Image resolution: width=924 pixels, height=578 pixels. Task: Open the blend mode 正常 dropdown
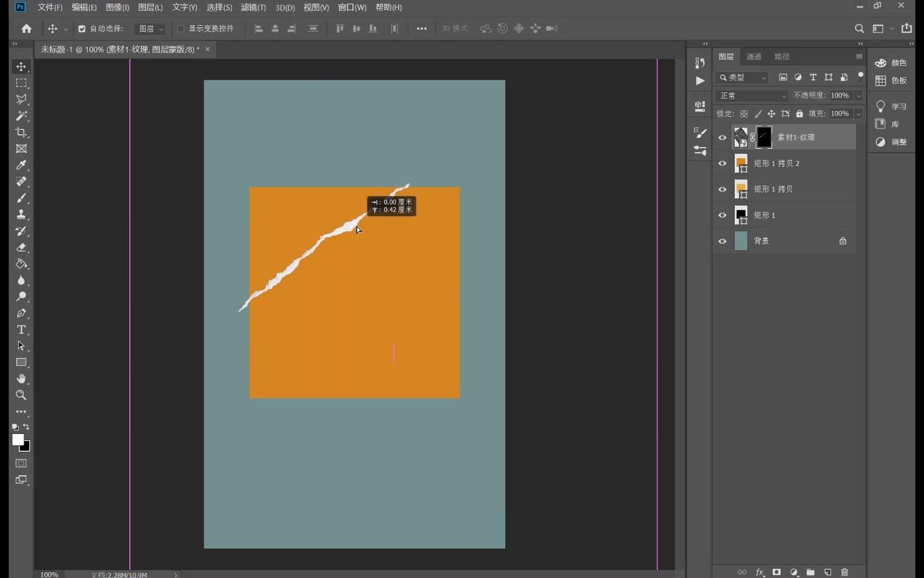click(752, 96)
